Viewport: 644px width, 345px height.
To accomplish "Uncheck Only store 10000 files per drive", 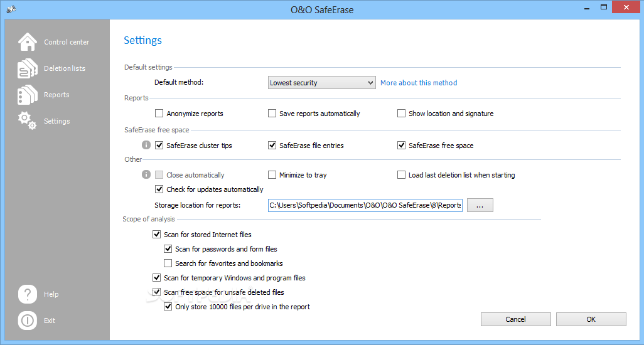I will pos(168,307).
